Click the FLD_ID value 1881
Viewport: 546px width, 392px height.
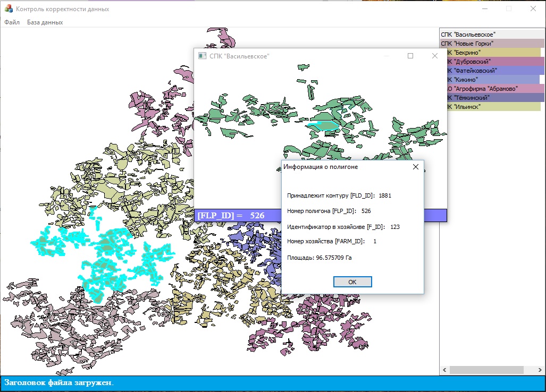(385, 195)
